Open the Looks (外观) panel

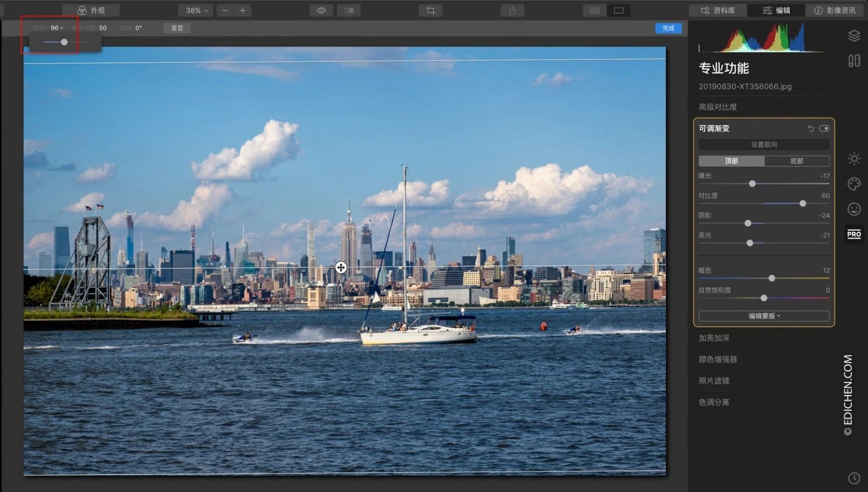(x=91, y=10)
